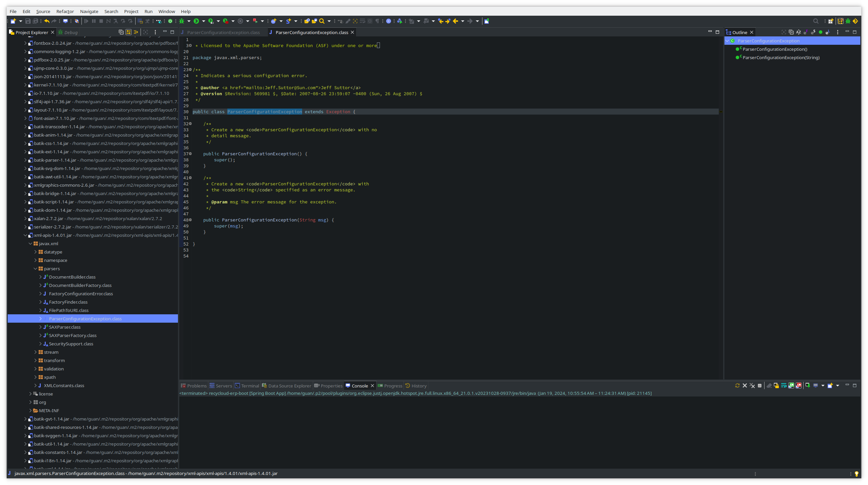Toggle Link with Editor in Project Explorer

[129, 32]
